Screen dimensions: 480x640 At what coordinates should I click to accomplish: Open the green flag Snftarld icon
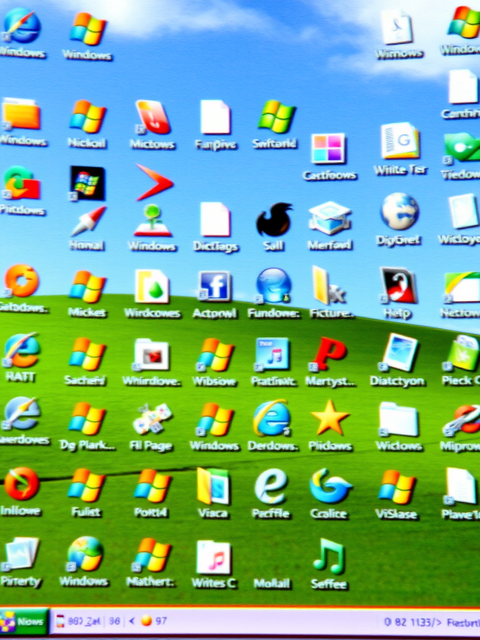click(276, 117)
